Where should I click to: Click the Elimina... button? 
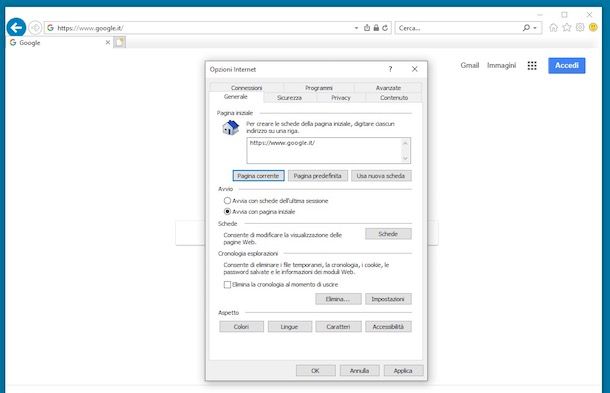[338, 299]
